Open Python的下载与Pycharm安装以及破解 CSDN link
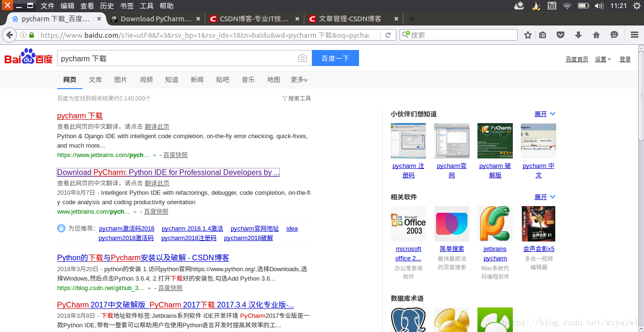644x332 pixels. pos(143,257)
